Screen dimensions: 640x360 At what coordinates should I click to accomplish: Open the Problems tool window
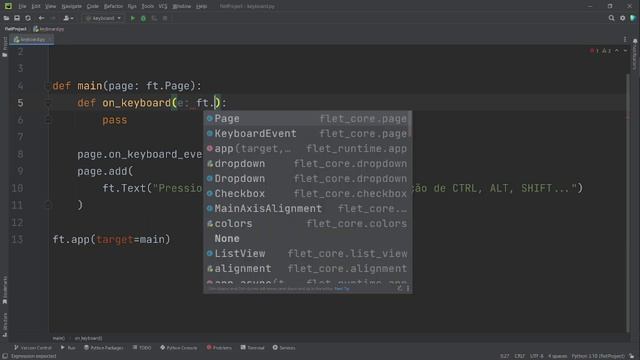(219, 348)
